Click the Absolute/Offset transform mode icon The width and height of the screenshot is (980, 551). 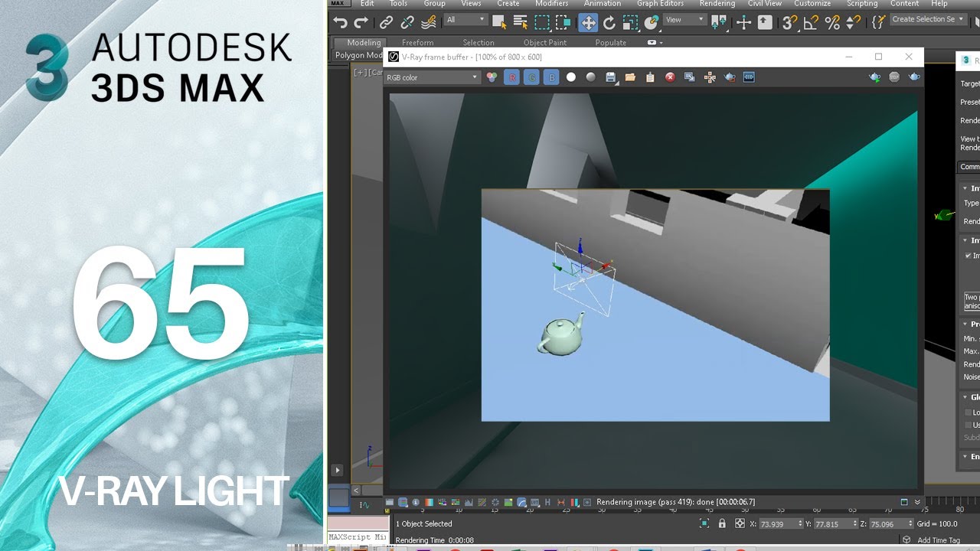(740, 523)
